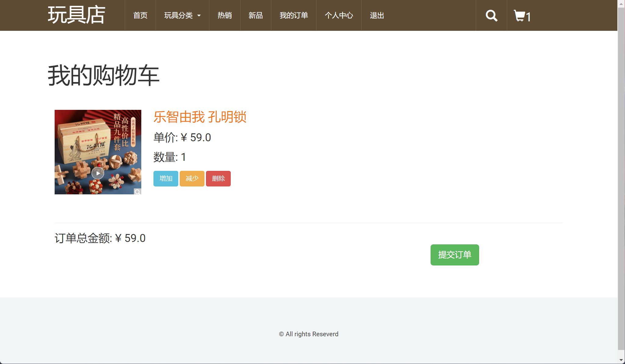Image resolution: width=625 pixels, height=364 pixels.
Task: Navigate to 首页 home page
Action: point(140,15)
